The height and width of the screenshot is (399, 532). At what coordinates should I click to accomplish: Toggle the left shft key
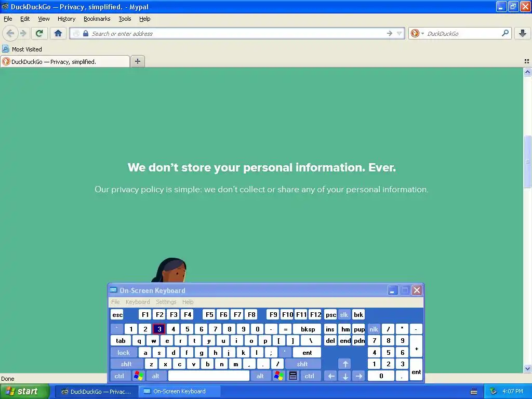(x=126, y=364)
